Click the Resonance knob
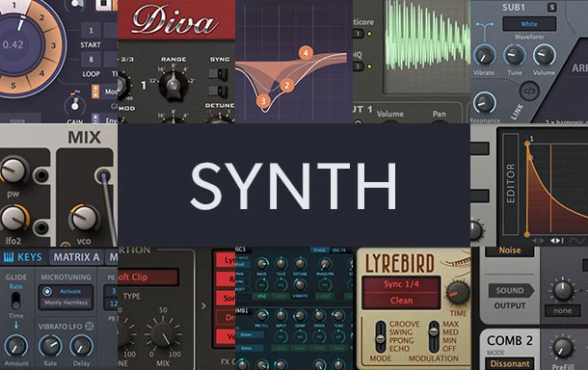 (x=484, y=103)
